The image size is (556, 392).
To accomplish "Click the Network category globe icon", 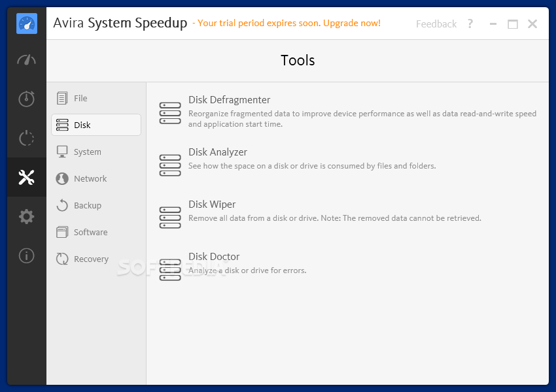I will tap(62, 178).
